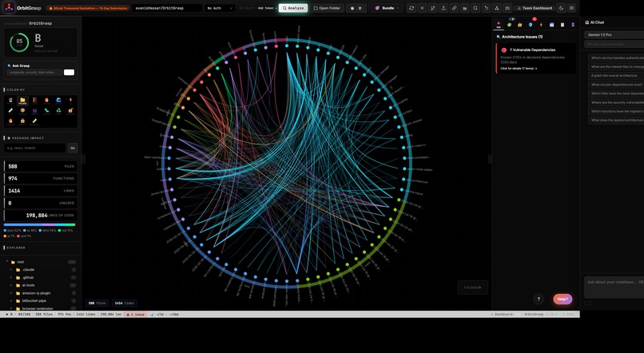This screenshot has height=353, width=644.
Task: Open the green puzzle tab icon
Action: pos(509,25)
